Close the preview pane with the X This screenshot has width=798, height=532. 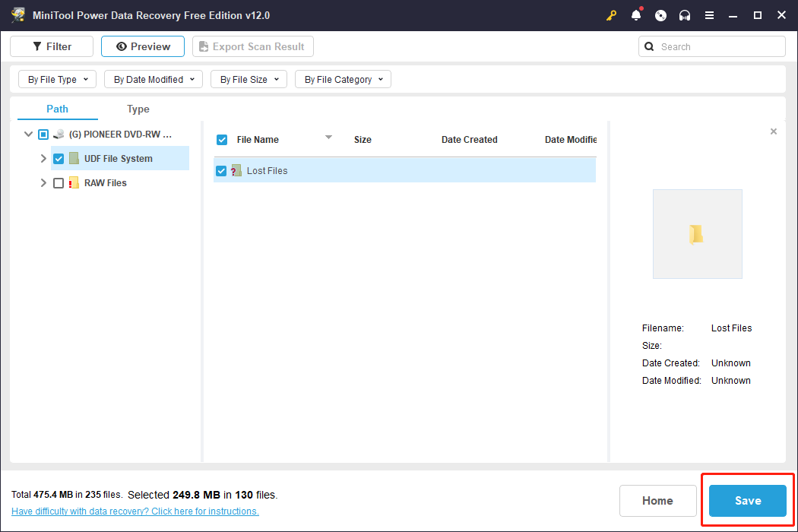point(774,131)
